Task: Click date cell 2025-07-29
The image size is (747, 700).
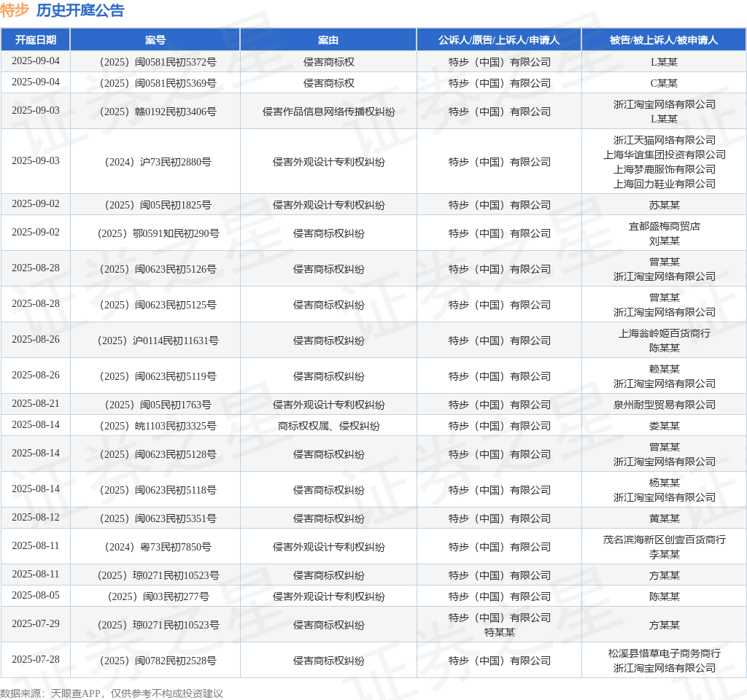Action: tap(36, 624)
